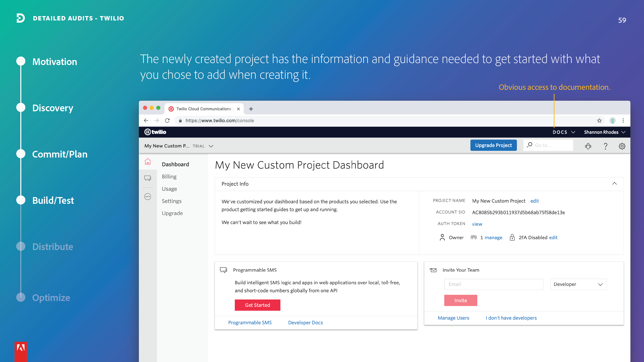Open the browser profile avatar
The image size is (644, 362).
612,121
